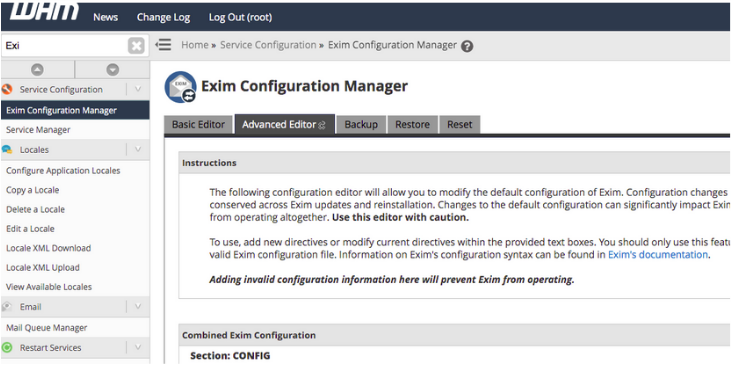Image resolution: width=731 pixels, height=373 pixels.
Task: Open help question mark icon
Action: pyautogui.click(x=467, y=46)
